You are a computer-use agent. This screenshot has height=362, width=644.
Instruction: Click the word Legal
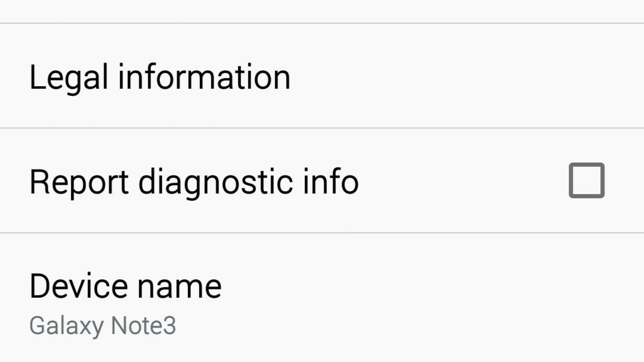tap(69, 77)
